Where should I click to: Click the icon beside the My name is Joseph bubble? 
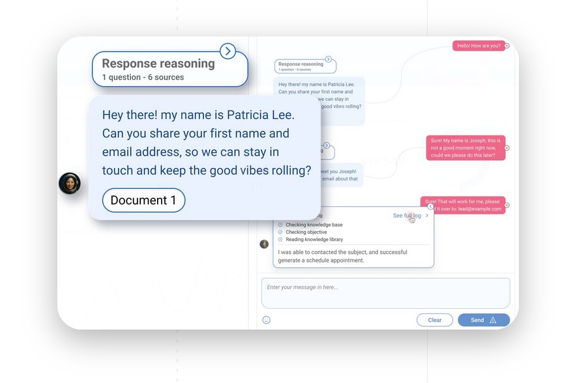[x=507, y=148]
